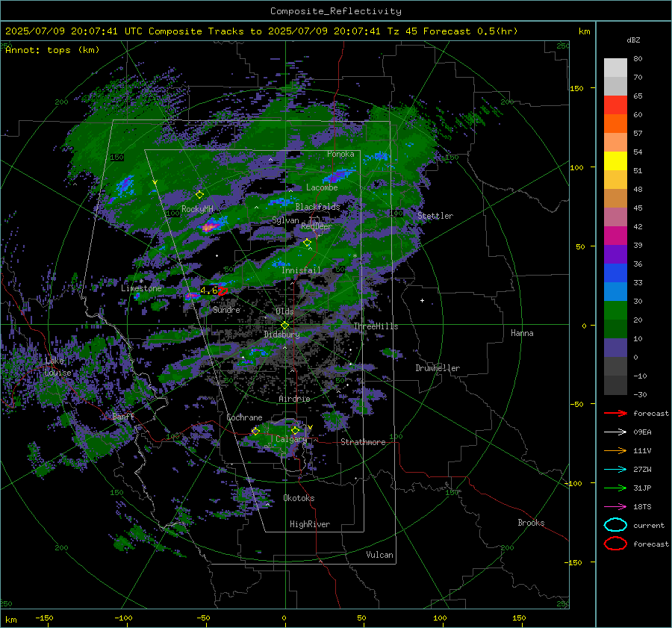672x628 pixels.
Task: Click the yellow diamond marker below RedDeer
Action: (x=307, y=243)
